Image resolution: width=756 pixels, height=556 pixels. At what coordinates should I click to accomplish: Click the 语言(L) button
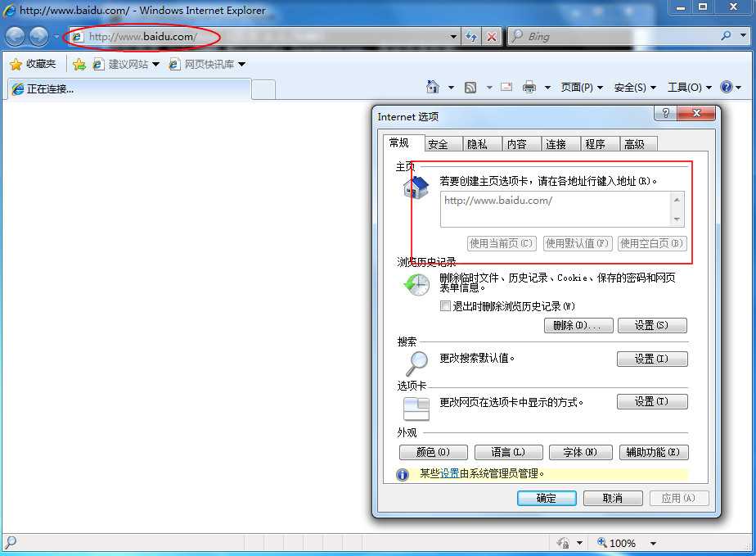508,452
